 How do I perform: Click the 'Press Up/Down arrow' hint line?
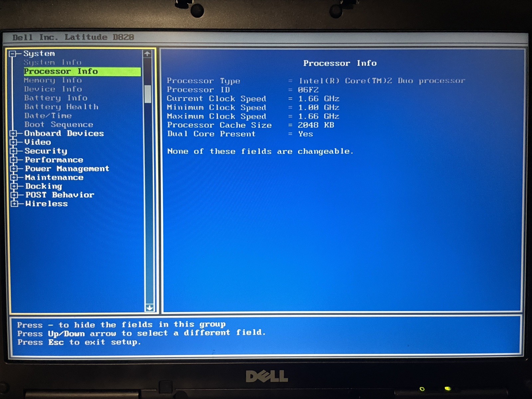[142, 333]
